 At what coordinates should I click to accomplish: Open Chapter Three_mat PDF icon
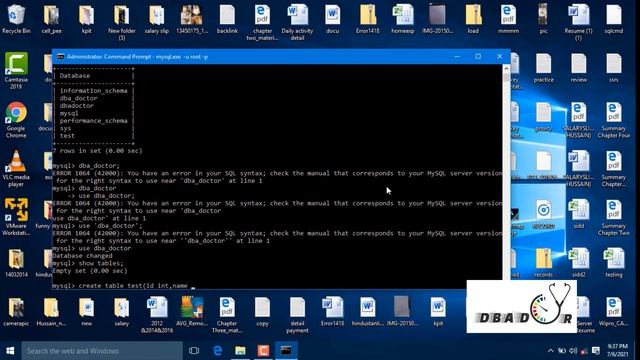pyautogui.click(x=227, y=315)
